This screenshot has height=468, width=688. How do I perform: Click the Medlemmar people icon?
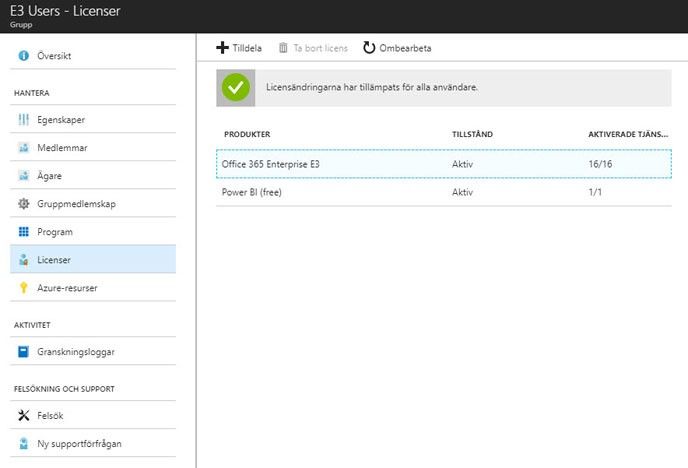pos(24,148)
